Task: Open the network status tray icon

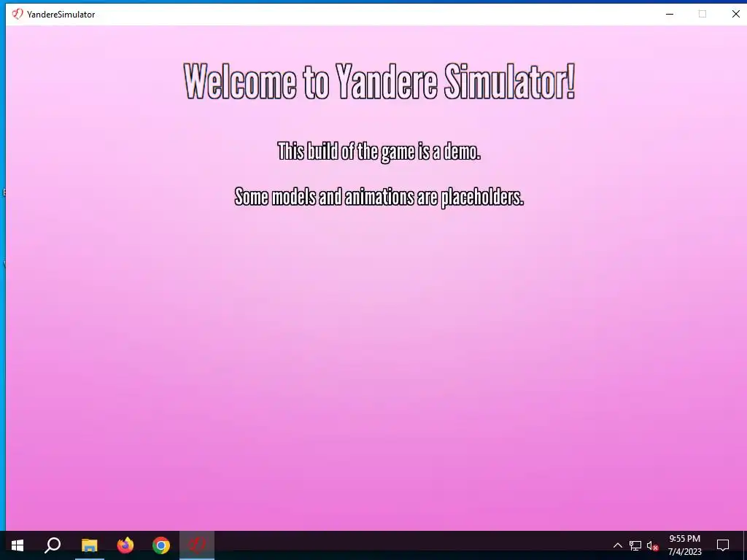Action: click(635, 545)
